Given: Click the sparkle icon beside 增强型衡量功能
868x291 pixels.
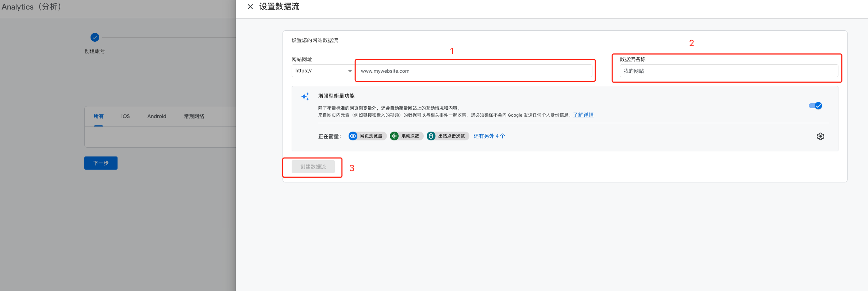Looking at the screenshot, I should pyautogui.click(x=305, y=97).
